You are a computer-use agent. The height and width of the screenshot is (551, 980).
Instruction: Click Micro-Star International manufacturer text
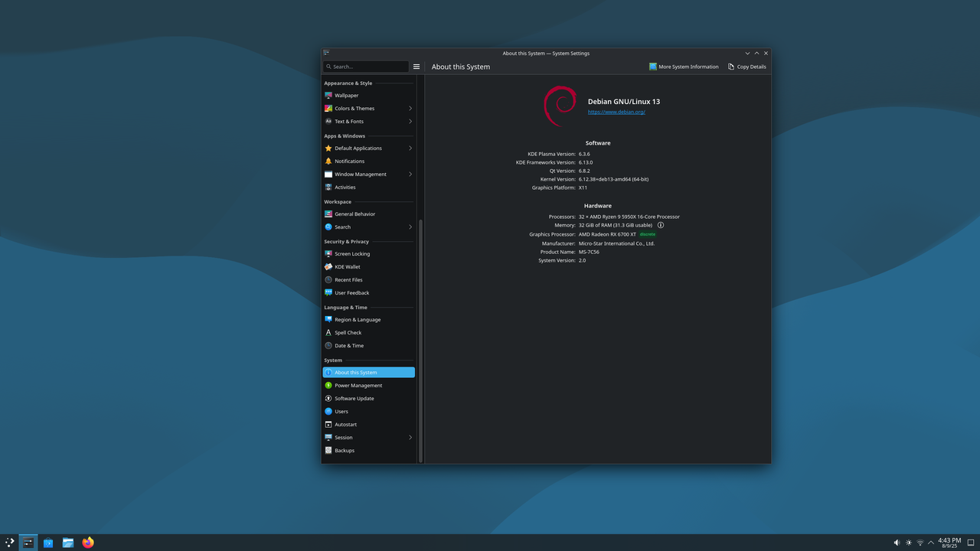[x=616, y=243]
